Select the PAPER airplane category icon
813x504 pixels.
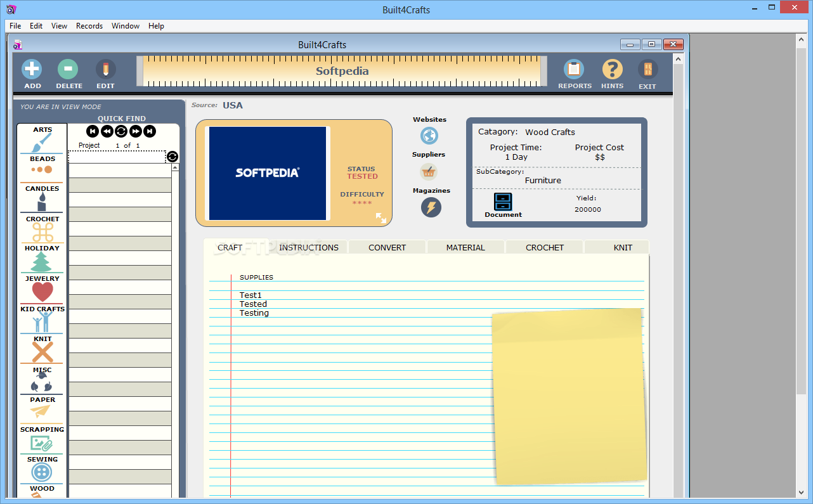point(40,412)
